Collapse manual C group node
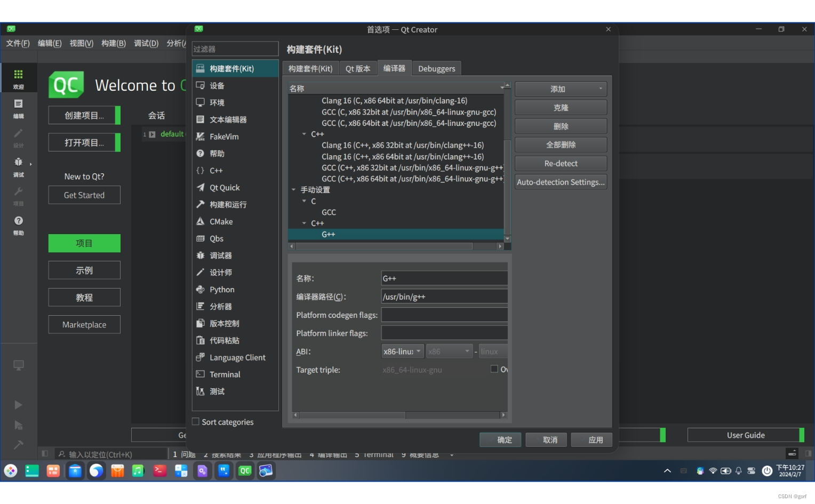815x504 pixels. pos(304,201)
